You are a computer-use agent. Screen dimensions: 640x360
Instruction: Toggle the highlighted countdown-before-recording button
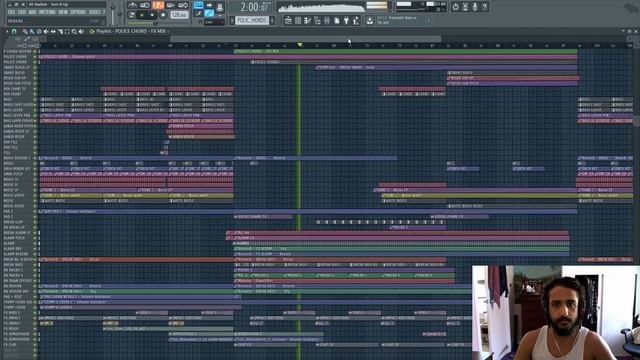(x=158, y=5)
